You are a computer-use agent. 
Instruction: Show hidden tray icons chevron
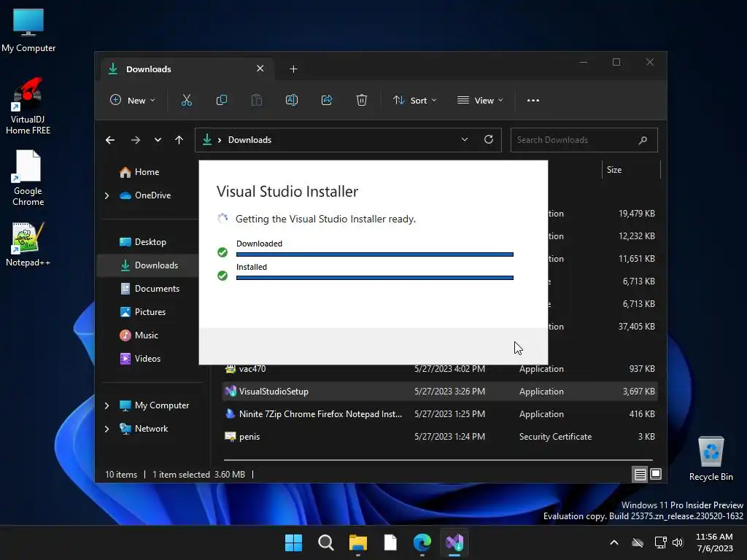[x=614, y=542]
